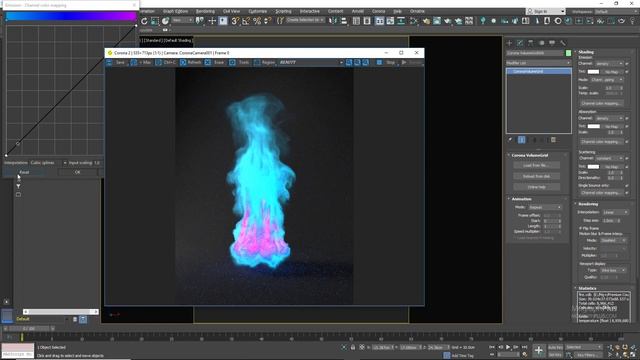Click Reload from disk button
Image resolution: width=640 pixels, height=360 pixels.
tap(536, 176)
